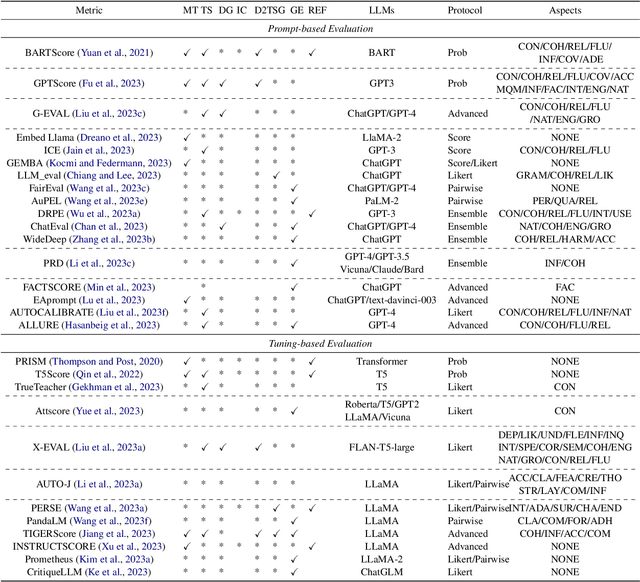Open the Liu et al., 2023a citation
This screenshot has height=582, width=640.
point(109,447)
